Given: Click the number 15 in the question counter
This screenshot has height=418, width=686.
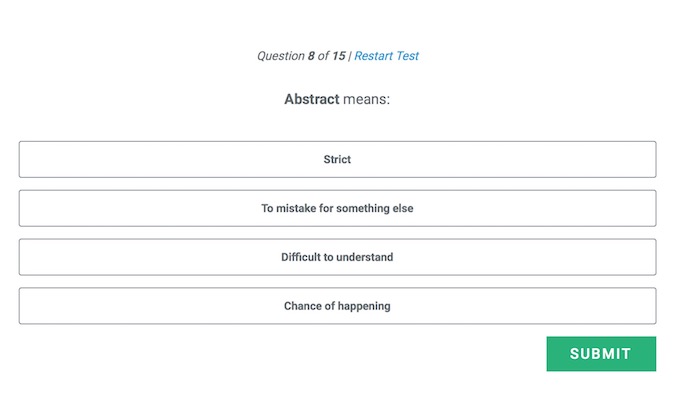Looking at the screenshot, I should (339, 56).
